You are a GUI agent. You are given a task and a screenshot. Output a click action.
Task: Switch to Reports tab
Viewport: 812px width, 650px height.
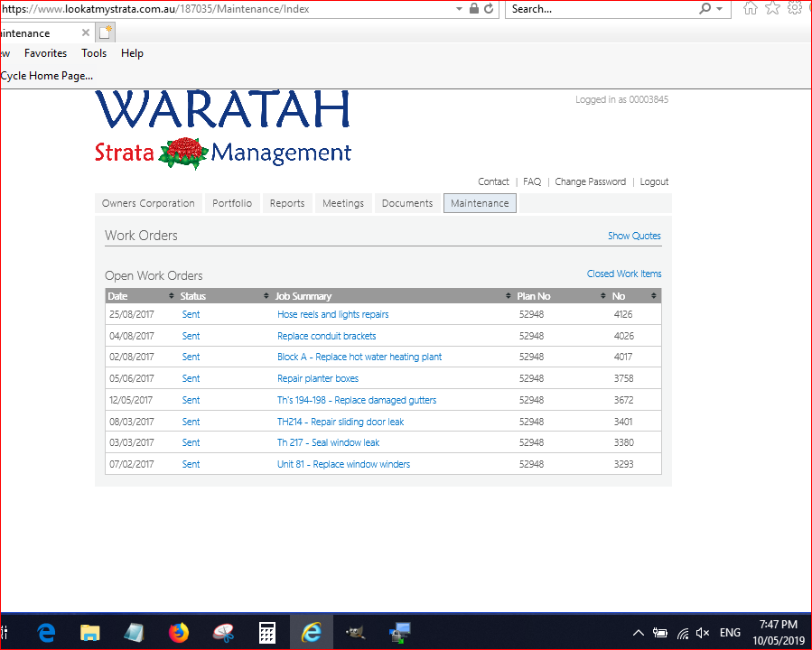coord(287,203)
